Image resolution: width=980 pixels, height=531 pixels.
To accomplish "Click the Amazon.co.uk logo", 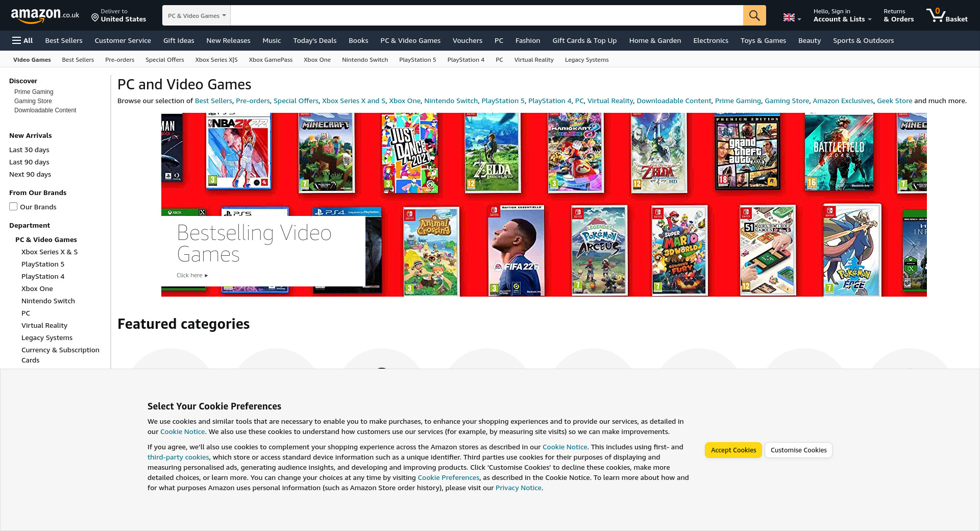I will 45,15.
